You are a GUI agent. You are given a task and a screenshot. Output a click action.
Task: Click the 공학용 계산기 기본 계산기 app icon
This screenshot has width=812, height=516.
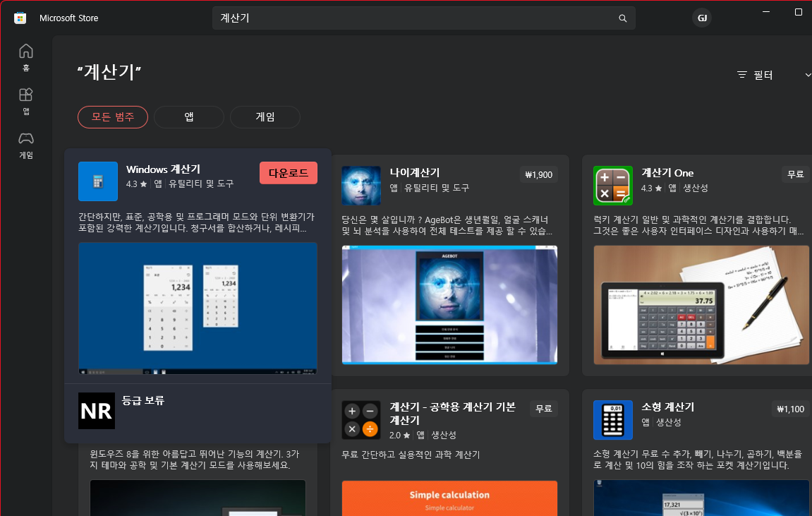361,419
